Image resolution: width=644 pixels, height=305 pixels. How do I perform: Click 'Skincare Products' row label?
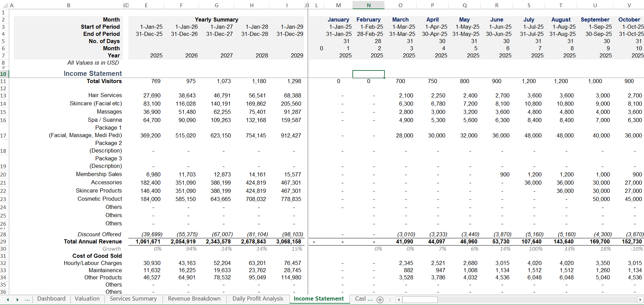point(99,191)
